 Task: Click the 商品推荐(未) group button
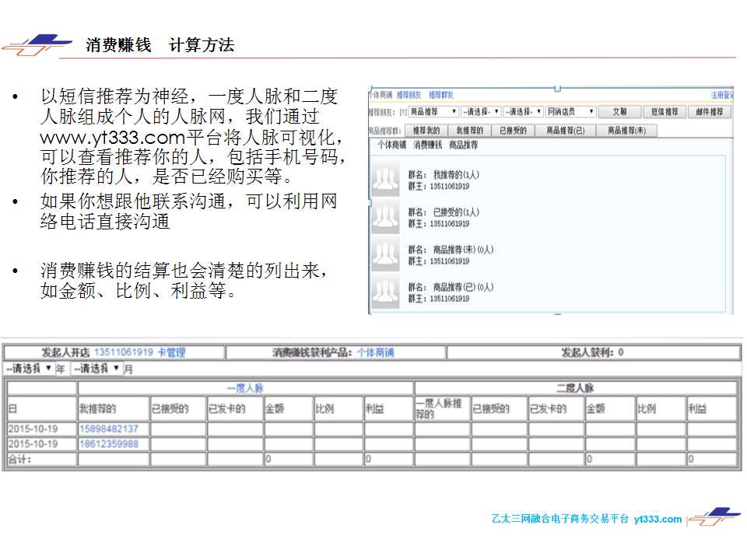coord(627,131)
